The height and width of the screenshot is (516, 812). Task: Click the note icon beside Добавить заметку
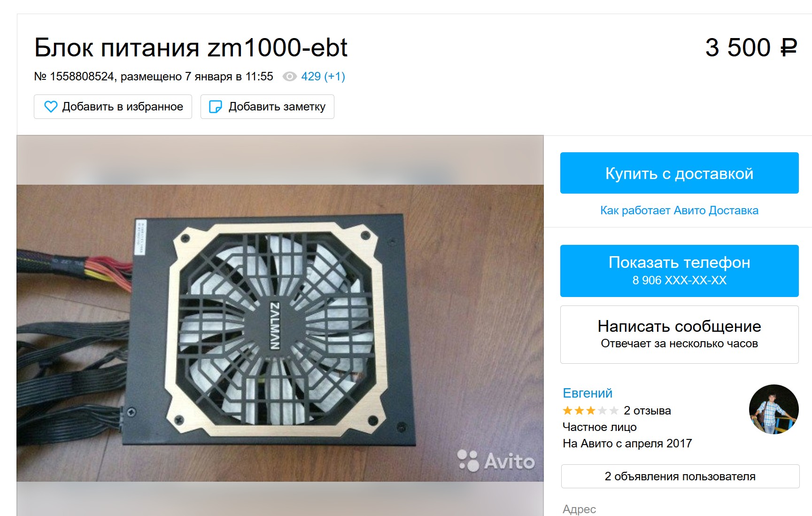(x=215, y=107)
